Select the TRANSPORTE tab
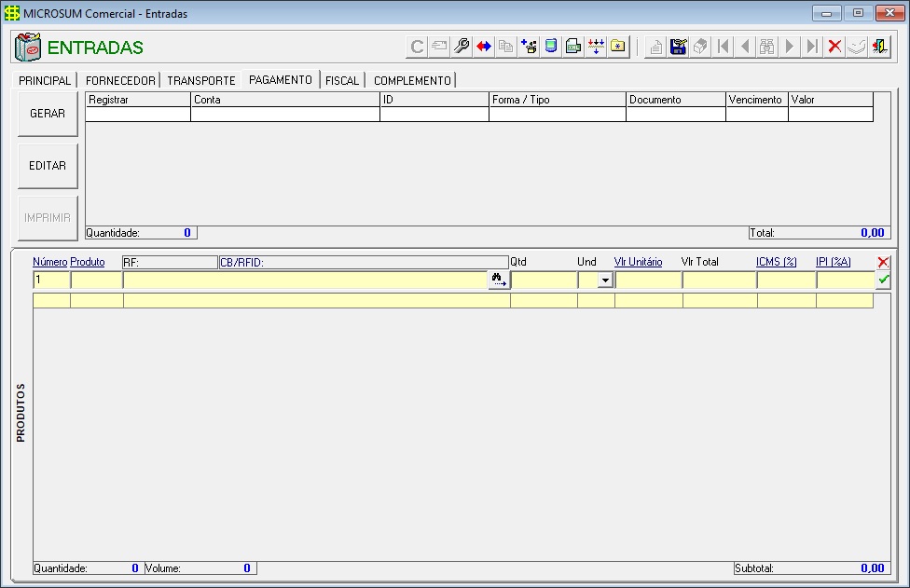Screen dimensions: 910x588 point(201,81)
